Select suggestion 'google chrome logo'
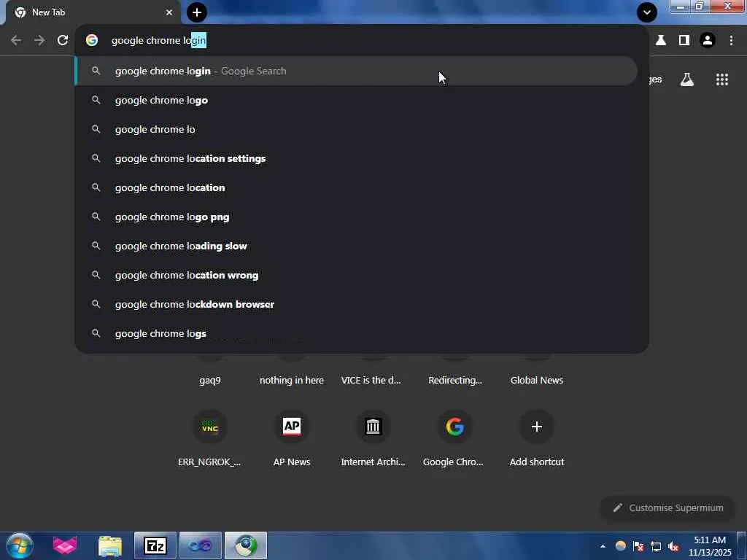 356,100
